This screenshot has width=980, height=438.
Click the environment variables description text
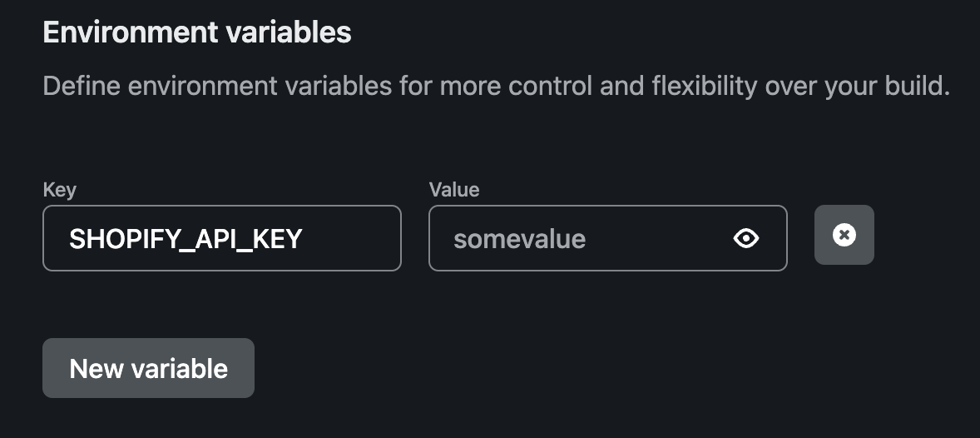tap(497, 87)
